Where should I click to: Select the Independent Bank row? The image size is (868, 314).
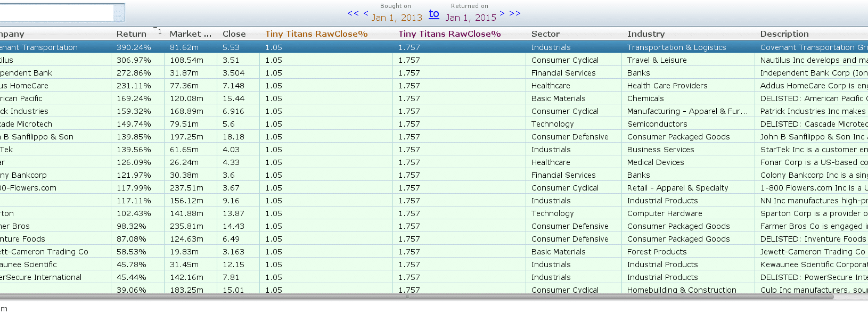coord(434,73)
